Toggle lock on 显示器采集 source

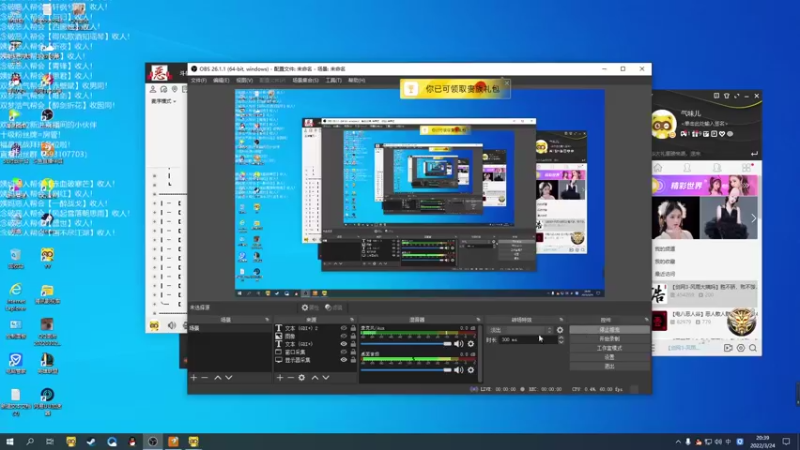click(x=353, y=360)
